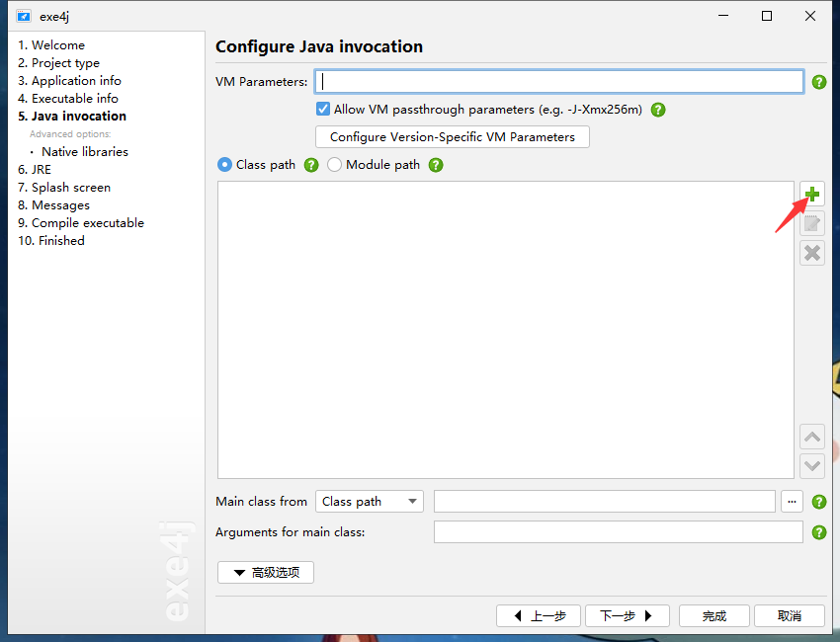Viewport: 840px width, 642px height.
Task: Close the exe4j window
Action: (x=810, y=16)
